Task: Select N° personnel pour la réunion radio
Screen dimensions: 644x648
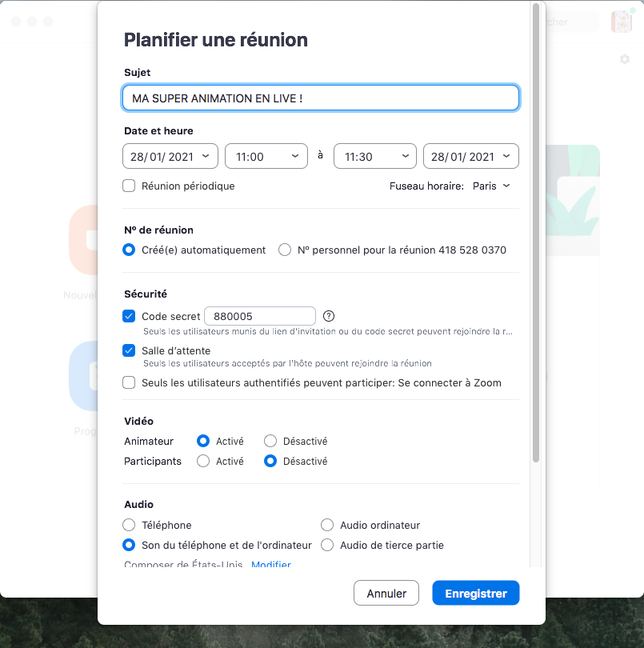Action: [x=285, y=250]
